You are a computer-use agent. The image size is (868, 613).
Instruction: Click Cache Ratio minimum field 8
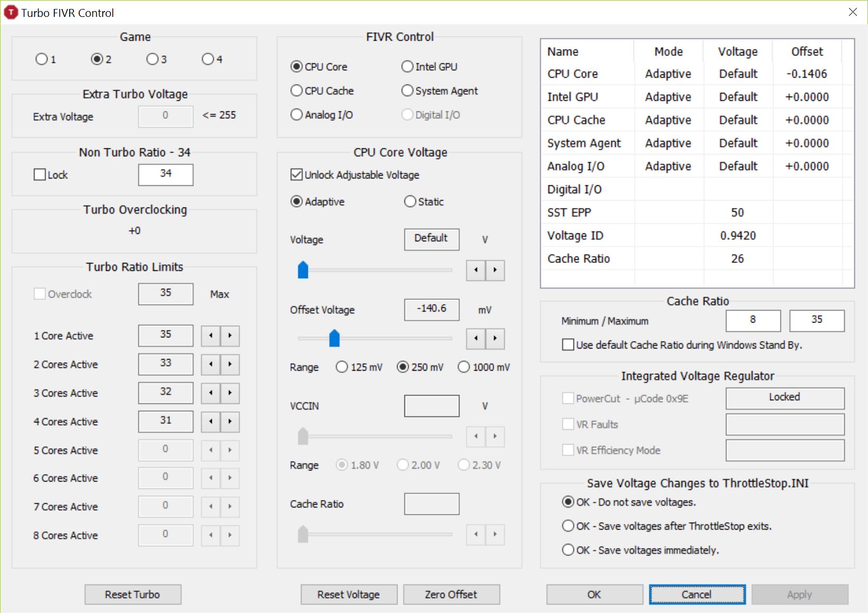click(x=753, y=320)
